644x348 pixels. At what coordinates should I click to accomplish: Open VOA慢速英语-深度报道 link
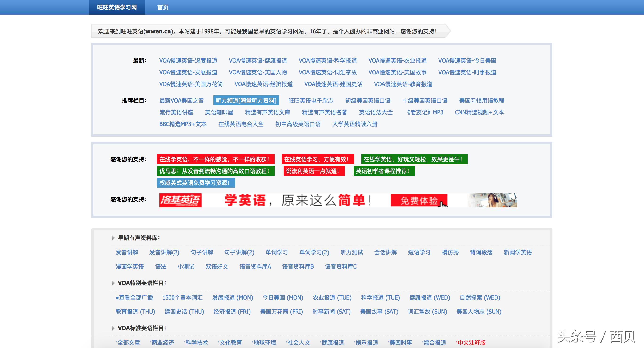click(x=188, y=60)
